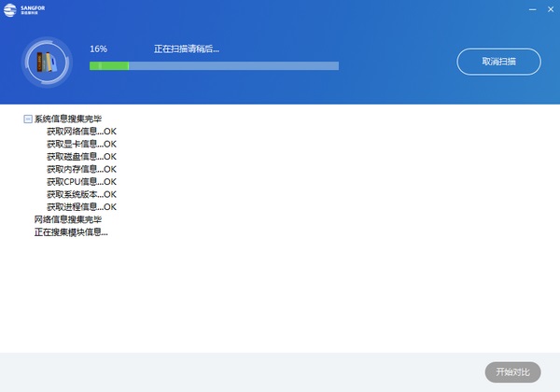The image size is (560, 392).
Task: Select the 获取内存信息...OK entry
Action: (x=81, y=169)
